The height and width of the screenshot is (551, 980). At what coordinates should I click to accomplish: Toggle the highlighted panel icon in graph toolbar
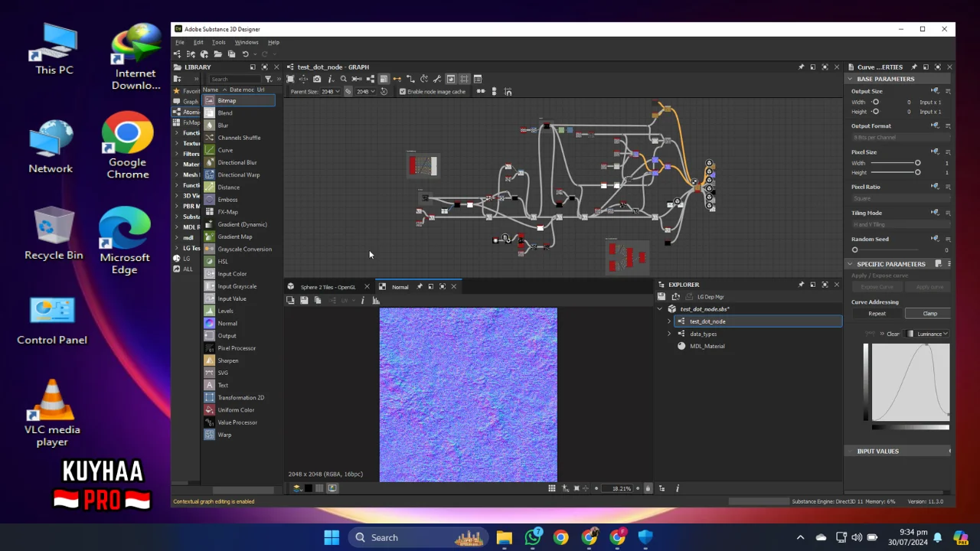pyautogui.click(x=384, y=79)
